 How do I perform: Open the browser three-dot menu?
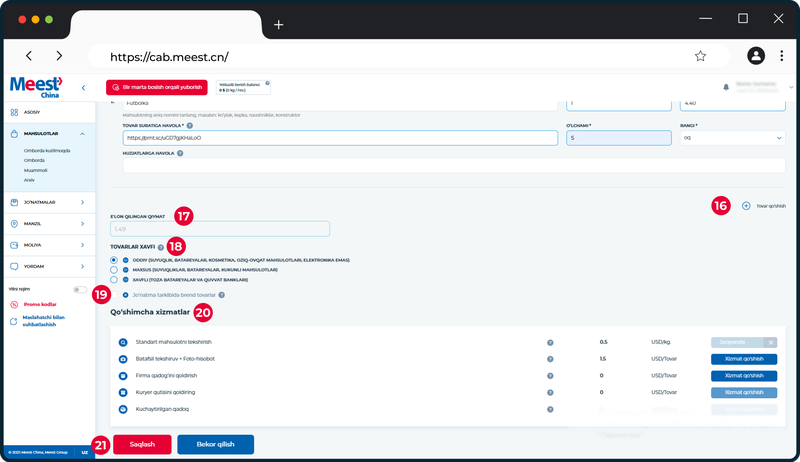click(782, 56)
